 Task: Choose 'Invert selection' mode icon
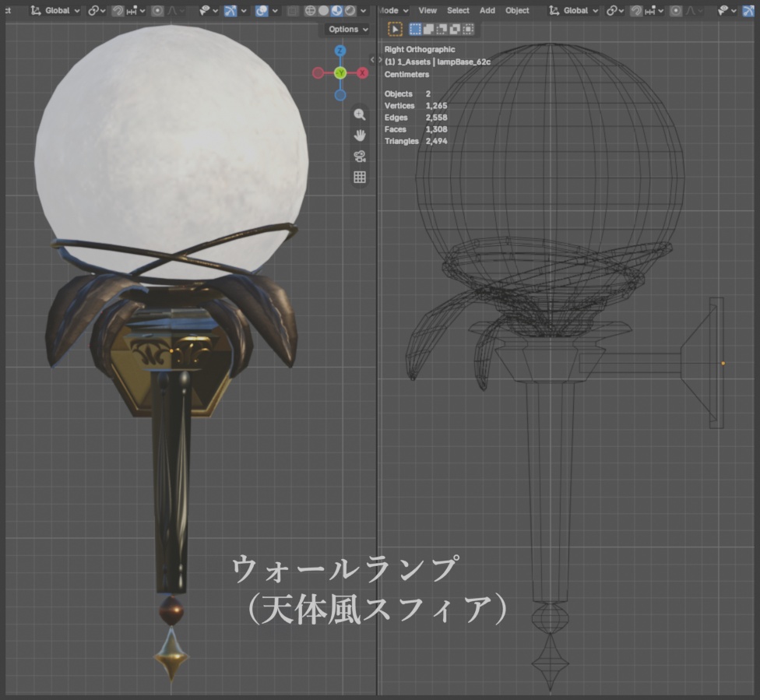(x=455, y=30)
